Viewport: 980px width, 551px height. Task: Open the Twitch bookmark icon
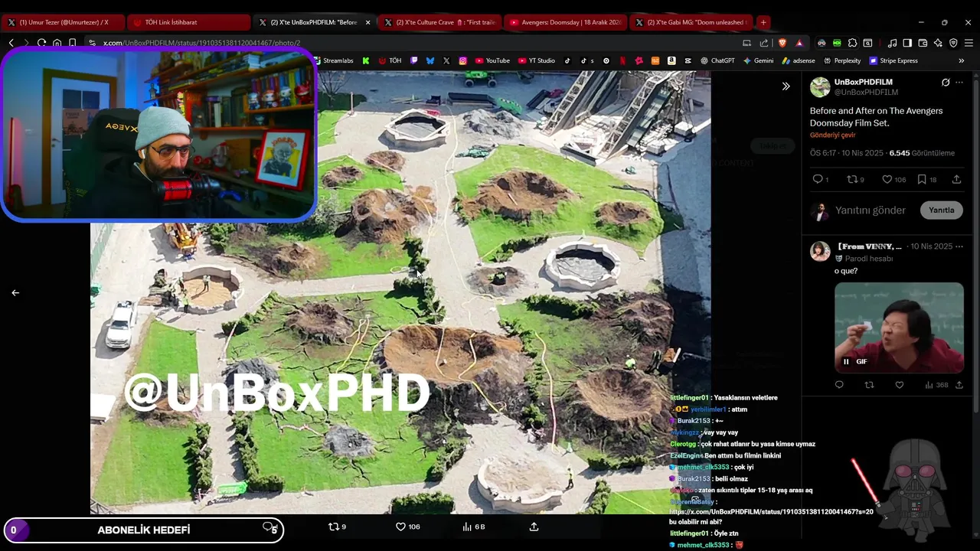(x=414, y=60)
